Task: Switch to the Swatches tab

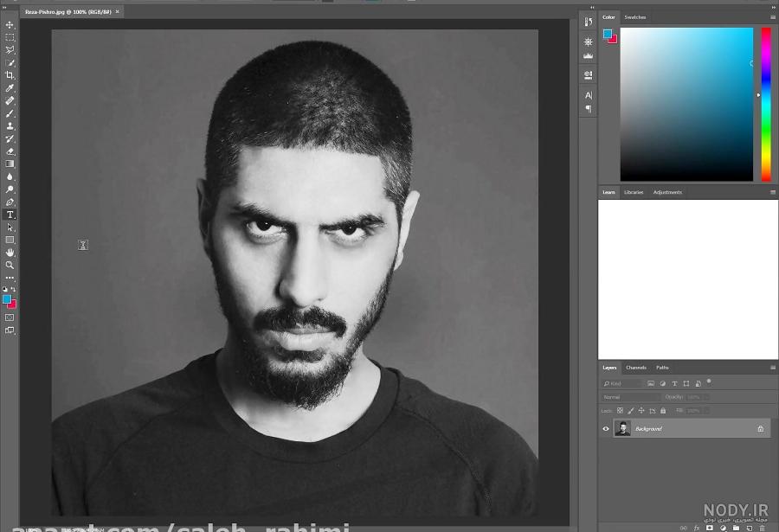Action: click(x=635, y=17)
